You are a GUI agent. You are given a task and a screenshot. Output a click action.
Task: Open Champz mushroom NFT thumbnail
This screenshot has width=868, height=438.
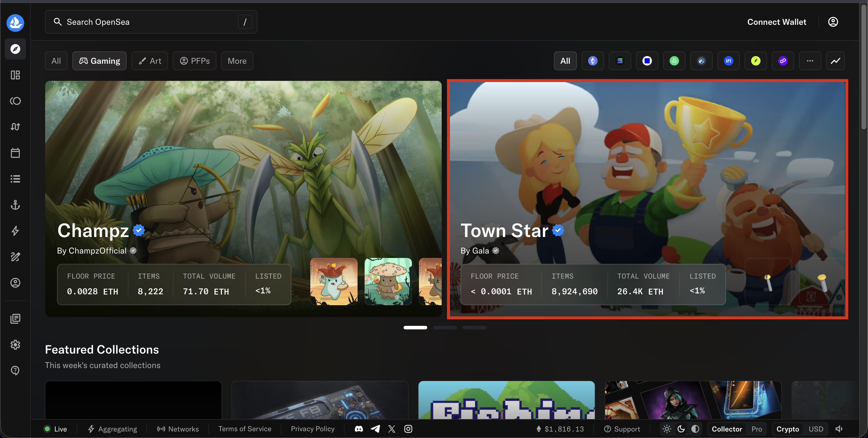tap(388, 282)
